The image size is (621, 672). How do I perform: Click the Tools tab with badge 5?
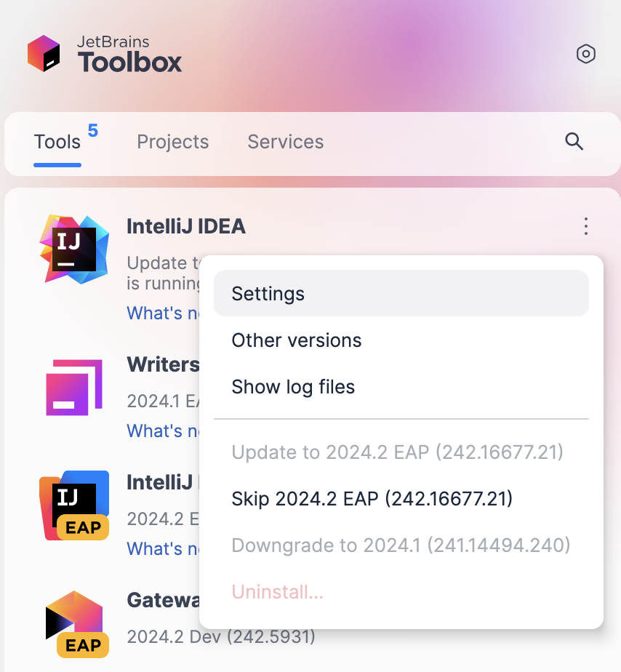click(57, 142)
